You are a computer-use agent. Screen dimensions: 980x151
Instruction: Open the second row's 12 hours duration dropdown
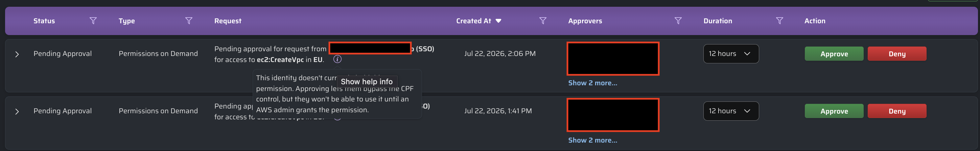731,111
